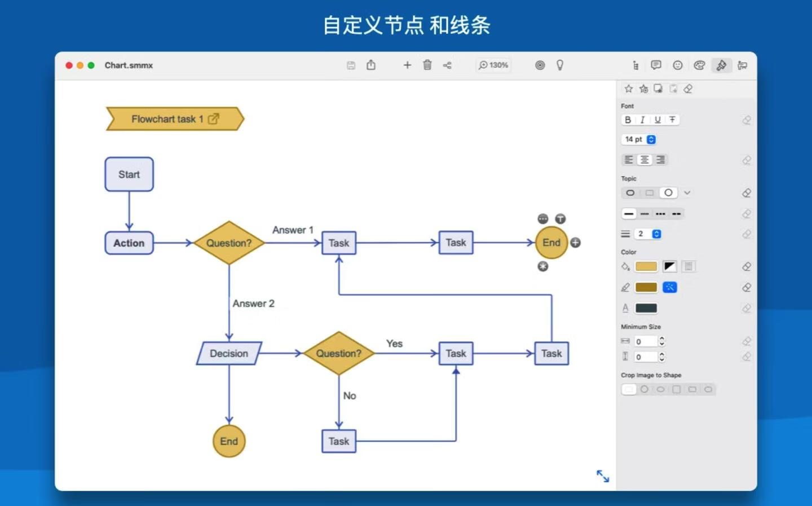The image size is (812, 506).
Task: Click the minimum width stepper arrows
Action: point(662,341)
